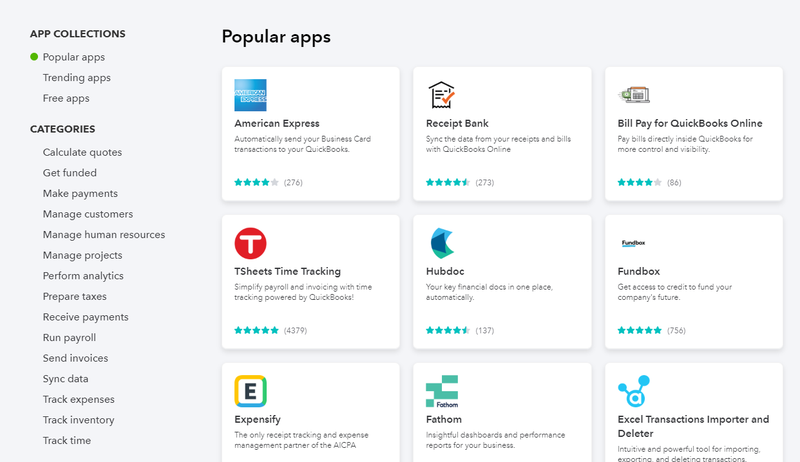Click the Hubdoc star rating
This screenshot has width=800, height=462.
tap(448, 330)
